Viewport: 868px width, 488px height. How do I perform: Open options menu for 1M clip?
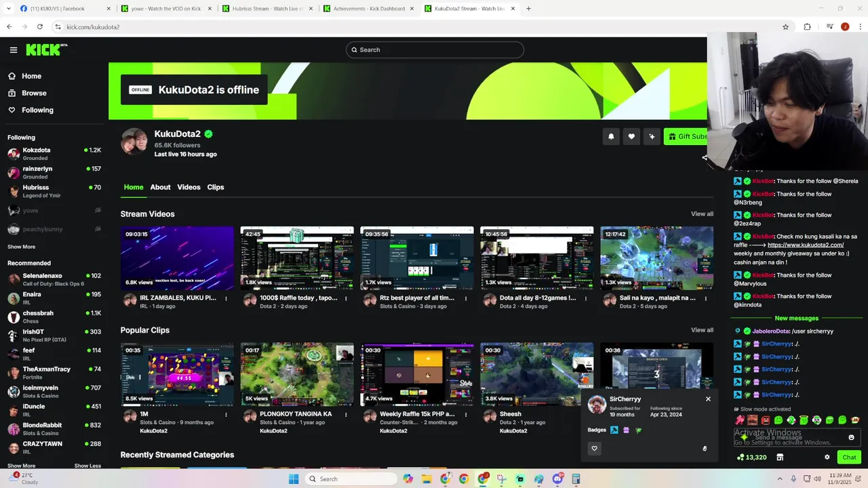coord(226,414)
